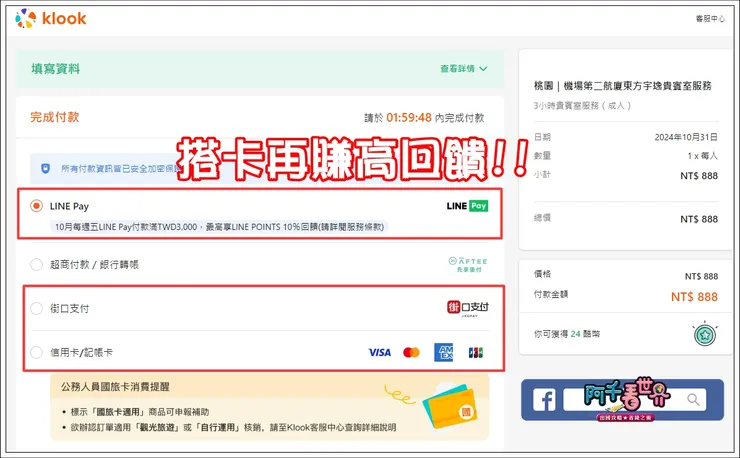Click the 01:59:48 countdown timer
The image size is (740, 458).
[x=409, y=118]
